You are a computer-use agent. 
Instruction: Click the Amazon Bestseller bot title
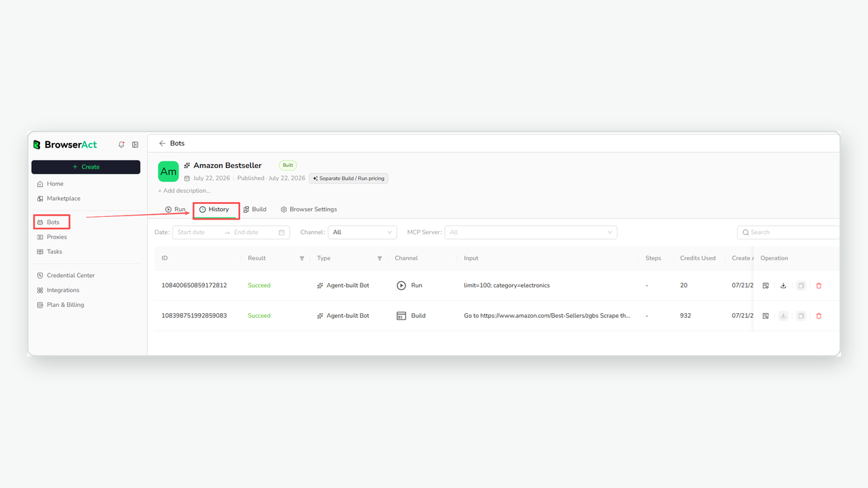pyautogui.click(x=227, y=165)
